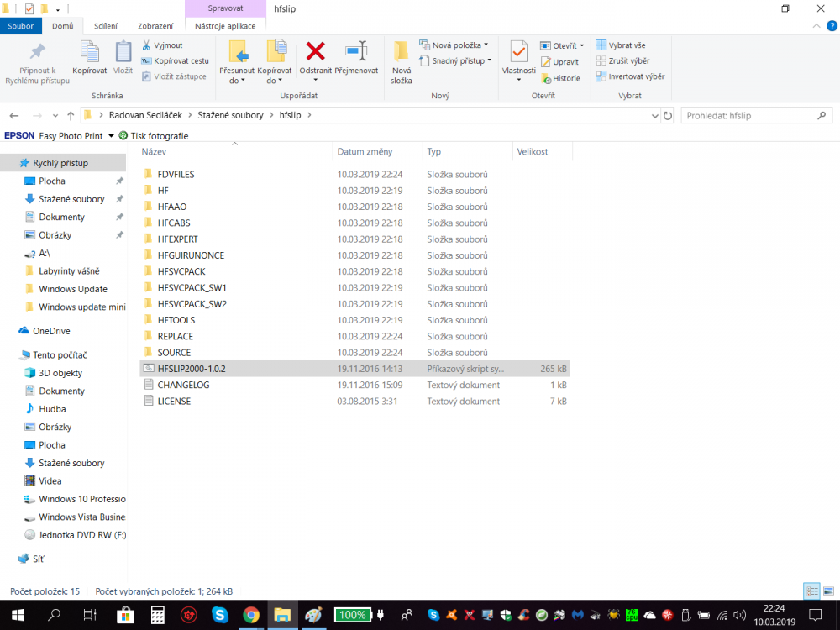Screen dimensions: 840x630
Task: Select the HFSVCPACK_SW1 folder
Action: tap(192, 288)
